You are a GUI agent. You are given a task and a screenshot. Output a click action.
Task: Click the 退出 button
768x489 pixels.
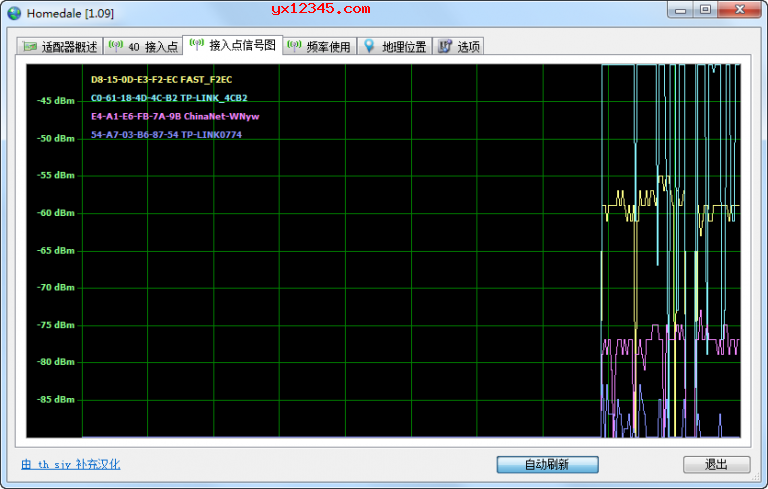[717, 465]
